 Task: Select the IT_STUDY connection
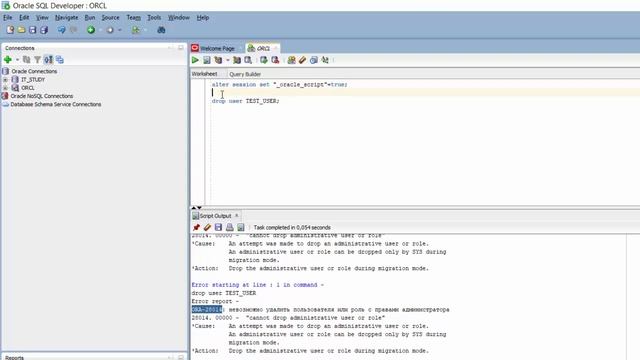pyautogui.click(x=33, y=80)
